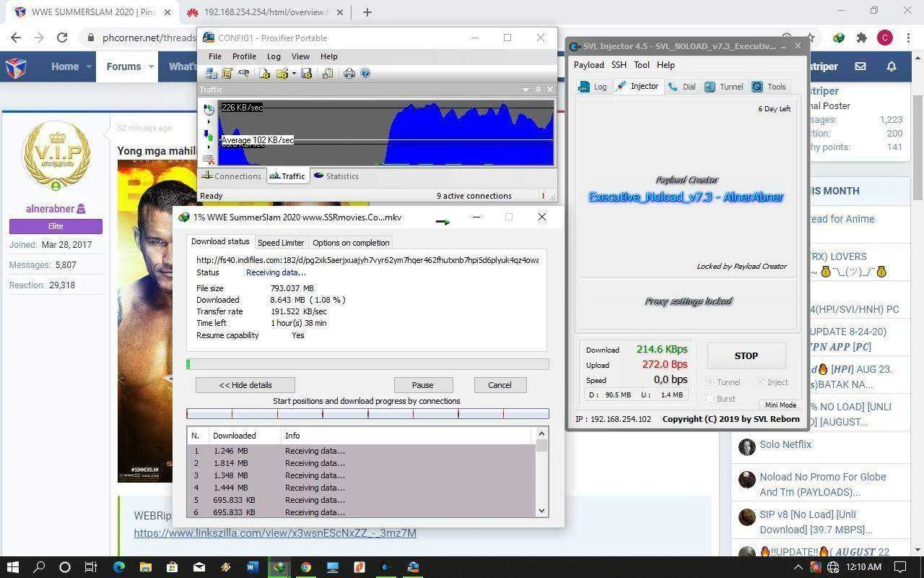Click browser extensions puzzle icon
Image resolution: width=924 pixels, height=578 pixels.
point(862,38)
